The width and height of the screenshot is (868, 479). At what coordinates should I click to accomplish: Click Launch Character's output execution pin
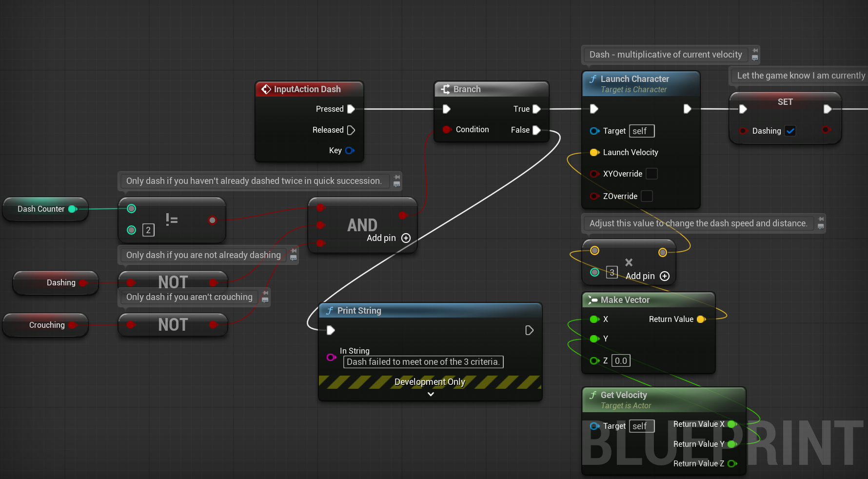(687, 108)
